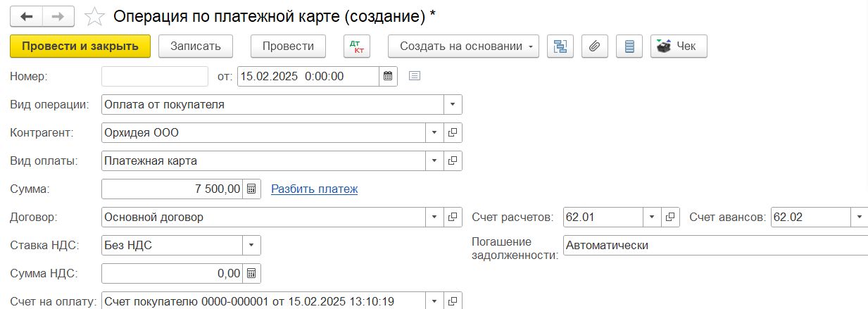Click Вид оплаты field Платежная карта
Image resolution: width=868 pixels, height=309 pixels.
(x=264, y=160)
